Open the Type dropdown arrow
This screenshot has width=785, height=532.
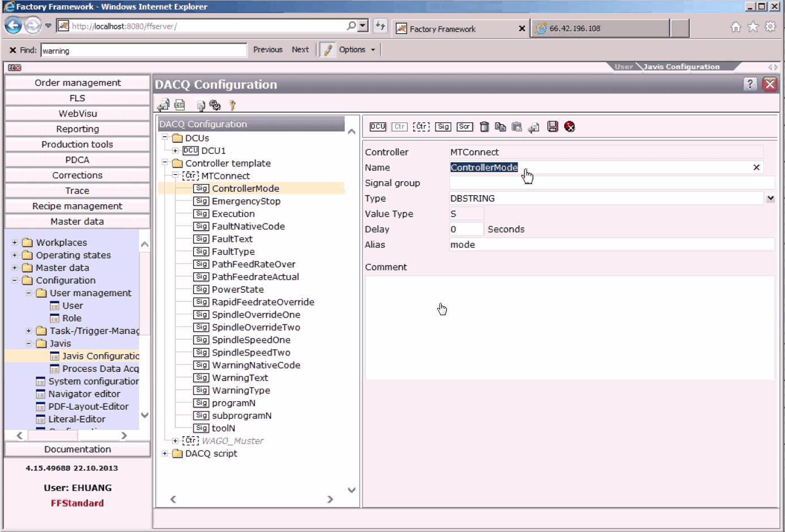click(x=770, y=199)
